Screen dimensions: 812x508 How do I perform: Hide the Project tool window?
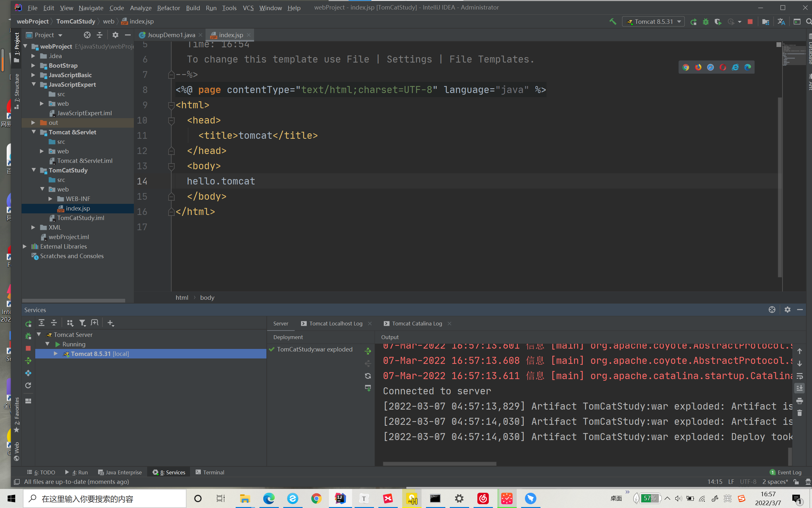click(128, 35)
